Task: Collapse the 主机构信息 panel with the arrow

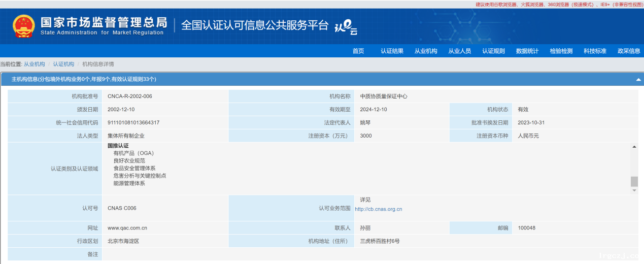Action: coord(638,80)
